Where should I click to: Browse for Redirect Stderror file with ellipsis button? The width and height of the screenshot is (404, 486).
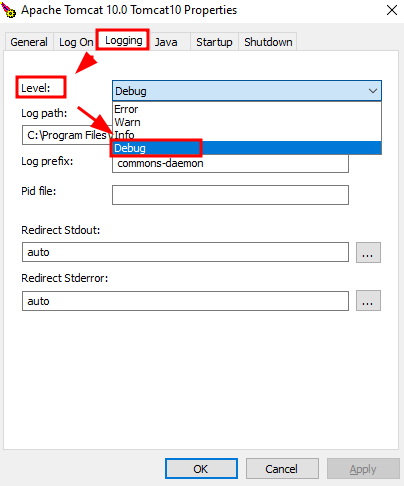[x=368, y=301]
